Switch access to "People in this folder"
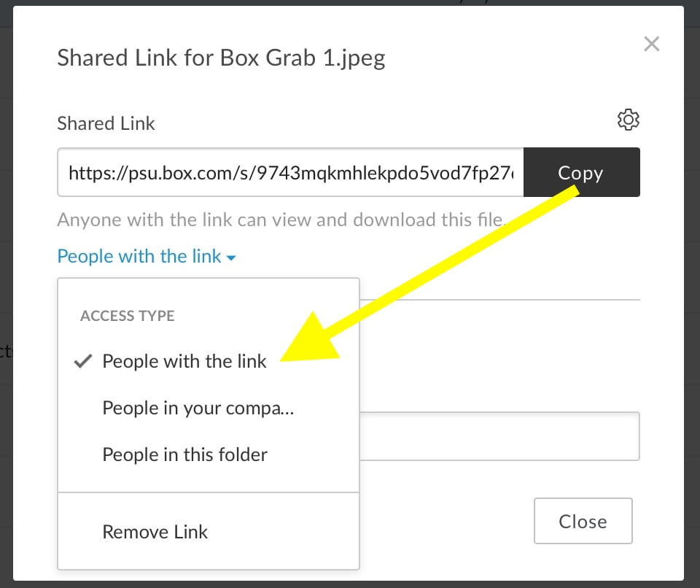The width and height of the screenshot is (700, 588). [185, 455]
